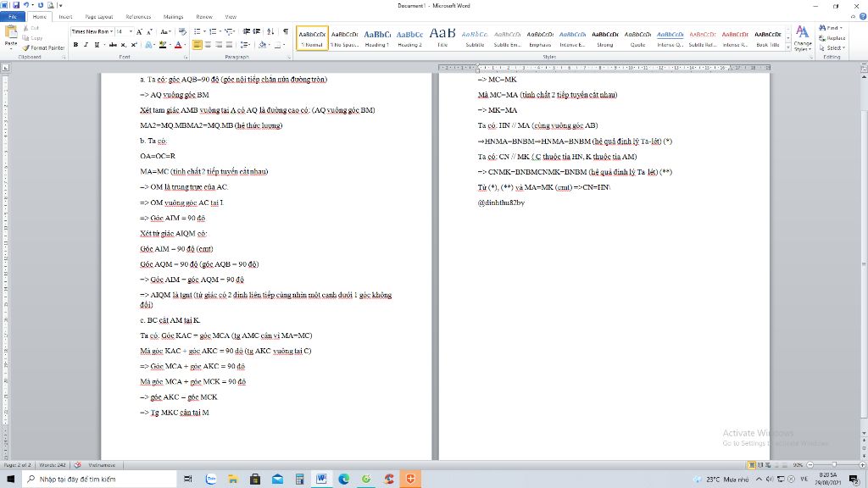868x488 pixels.
Task: Toggle strikethrough formatting
Action: pos(113,45)
